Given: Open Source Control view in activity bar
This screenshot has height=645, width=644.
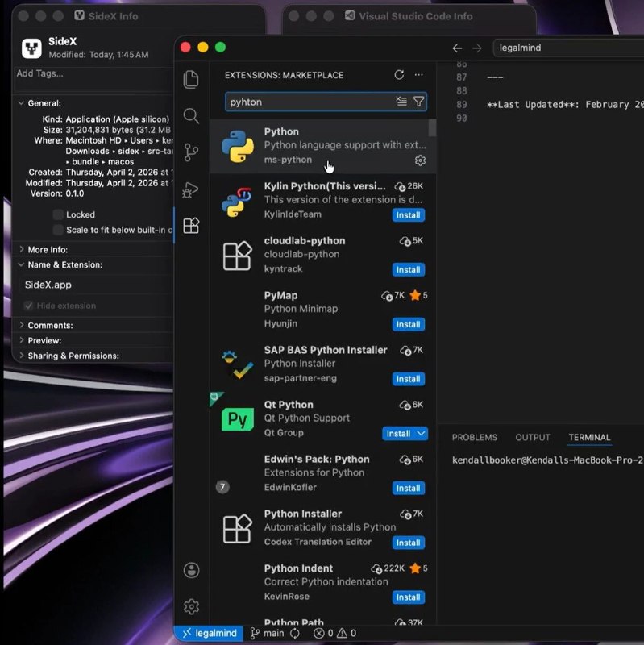Looking at the screenshot, I should [191, 152].
